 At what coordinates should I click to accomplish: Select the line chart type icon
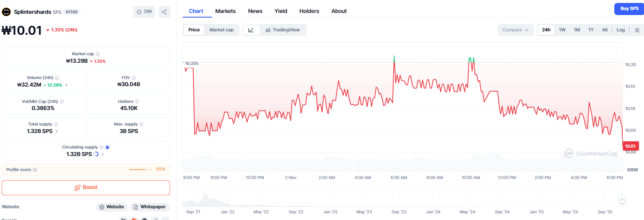(251, 30)
